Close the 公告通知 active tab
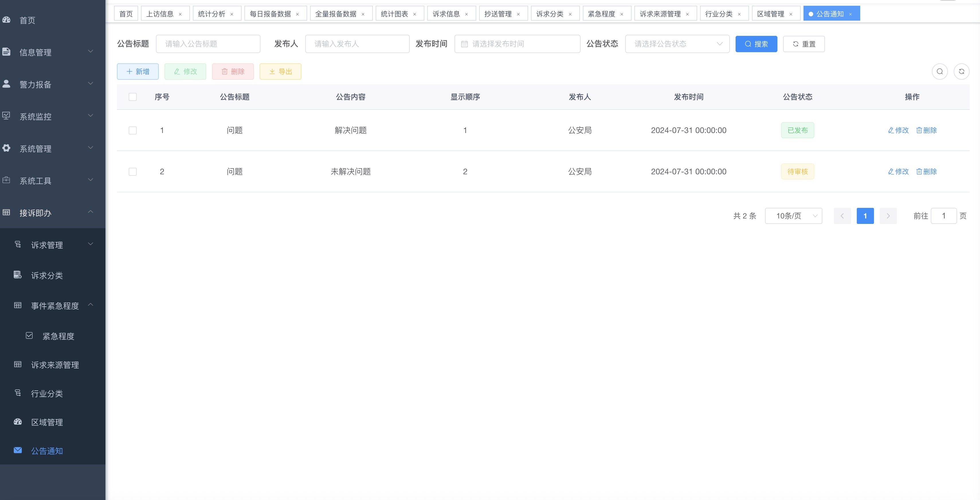The width and height of the screenshot is (980, 500). (850, 14)
